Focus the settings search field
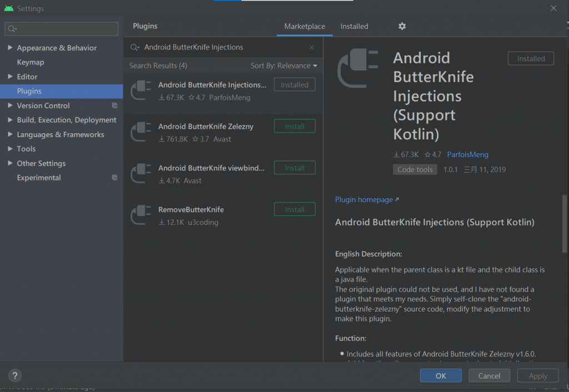The image size is (569, 392). pyautogui.click(x=61, y=29)
